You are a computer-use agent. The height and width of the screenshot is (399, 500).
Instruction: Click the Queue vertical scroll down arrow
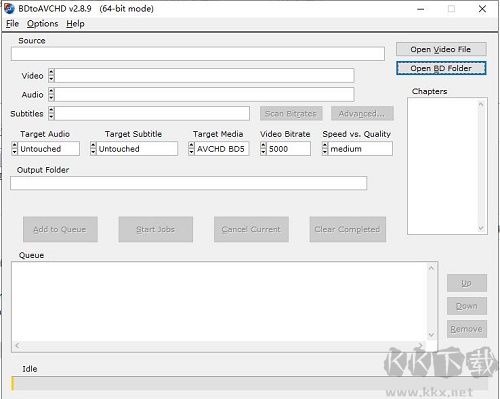click(x=431, y=335)
